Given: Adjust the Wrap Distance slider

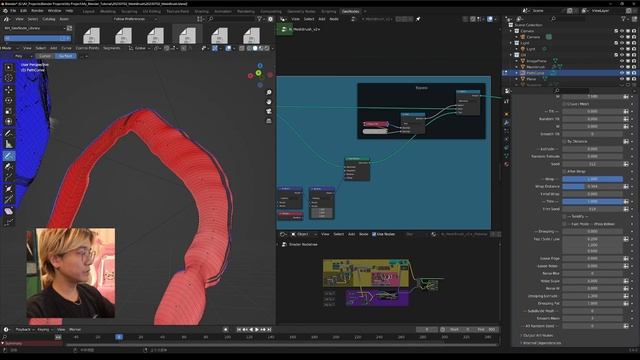Looking at the screenshot, I should coord(593,187).
